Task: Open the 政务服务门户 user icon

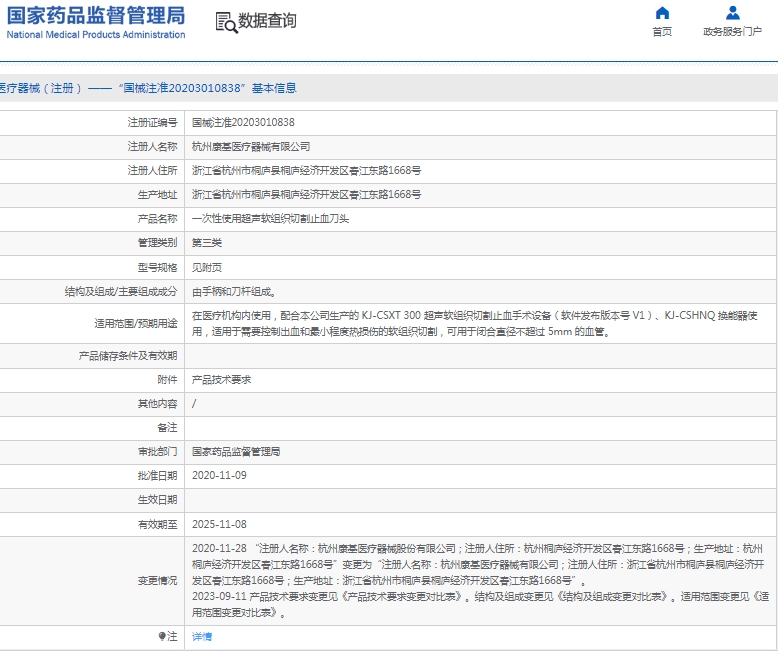Action: [732, 12]
